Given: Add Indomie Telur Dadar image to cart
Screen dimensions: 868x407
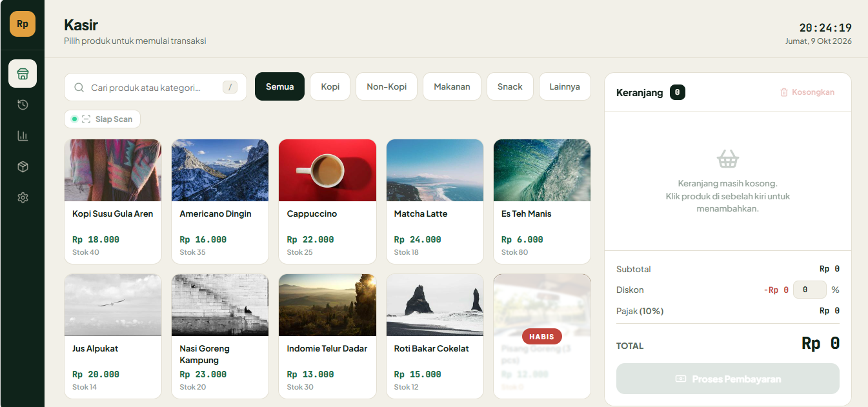Looking at the screenshot, I should point(327,305).
